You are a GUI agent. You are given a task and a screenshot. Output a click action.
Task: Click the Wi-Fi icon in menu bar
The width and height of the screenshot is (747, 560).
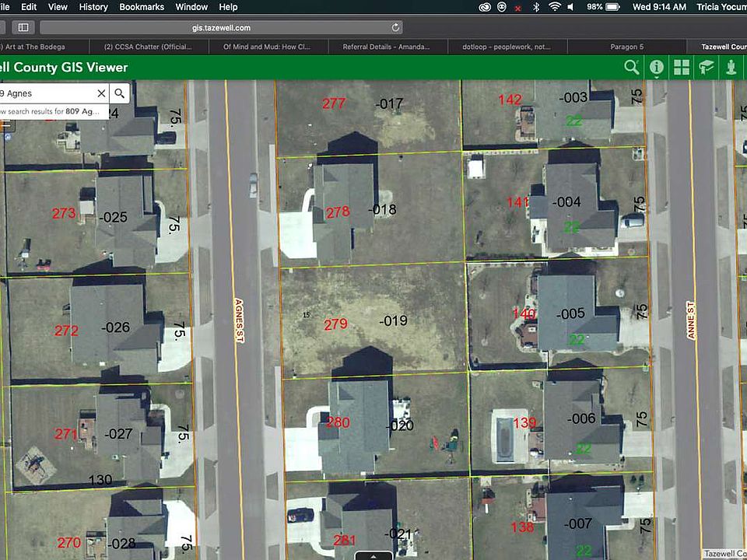tap(554, 7)
